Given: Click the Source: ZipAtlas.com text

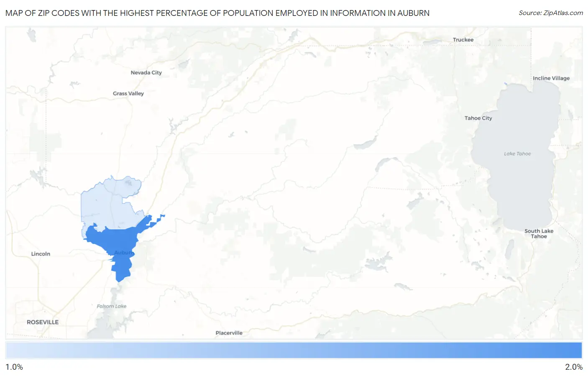Looking at the screenshot, I should [x=551, y=13].
